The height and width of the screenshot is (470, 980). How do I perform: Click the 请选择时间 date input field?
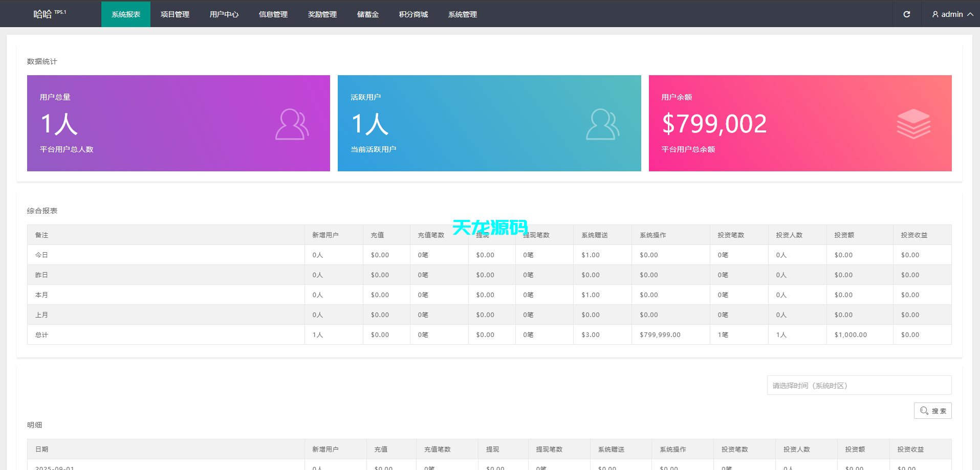point(859,385)
